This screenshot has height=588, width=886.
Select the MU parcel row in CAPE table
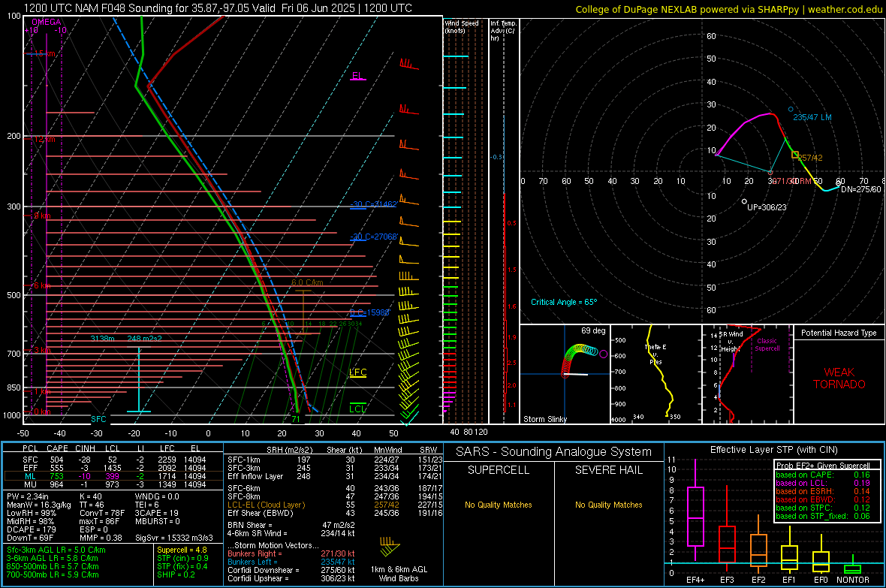coord(113,484)
